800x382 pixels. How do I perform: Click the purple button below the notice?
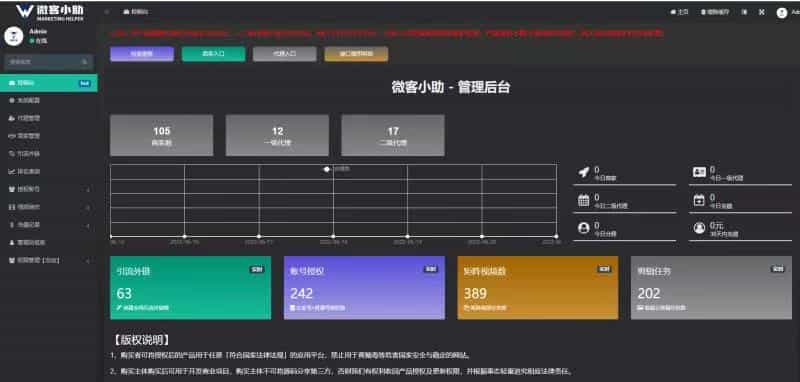pos(142,54)
